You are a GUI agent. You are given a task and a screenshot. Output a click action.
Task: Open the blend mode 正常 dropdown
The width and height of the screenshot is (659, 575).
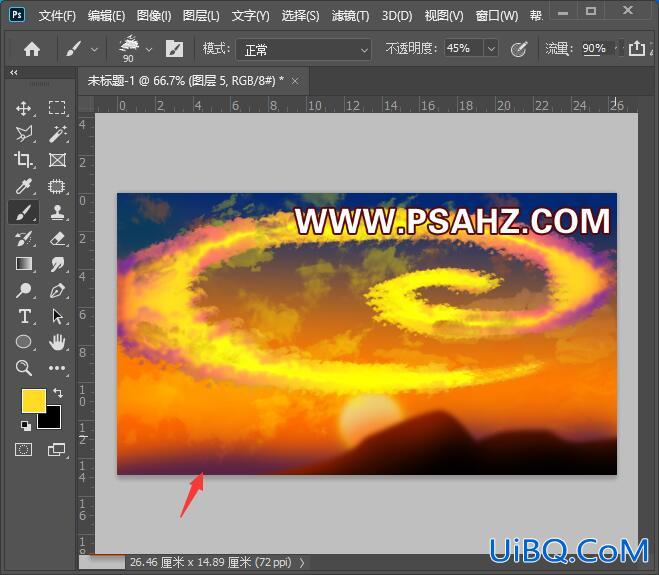[x=303, y=50]
